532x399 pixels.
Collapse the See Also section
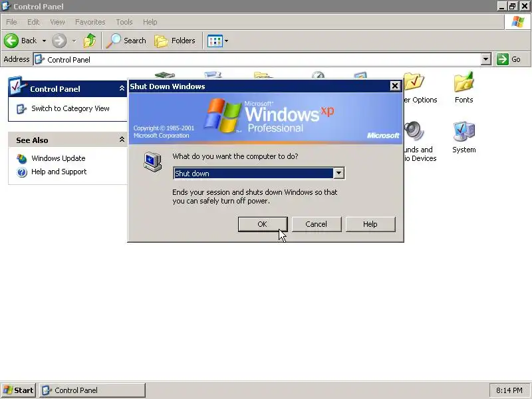coord(122,140)
